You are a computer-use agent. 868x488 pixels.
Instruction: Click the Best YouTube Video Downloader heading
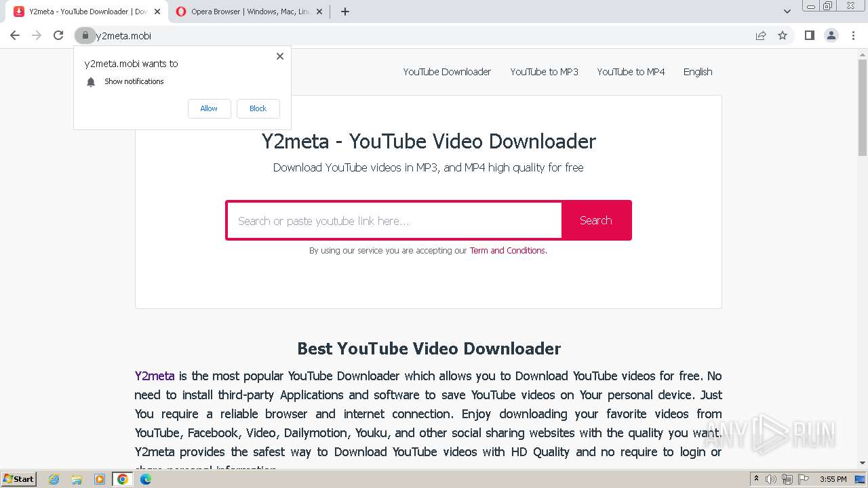pos(429,348)
